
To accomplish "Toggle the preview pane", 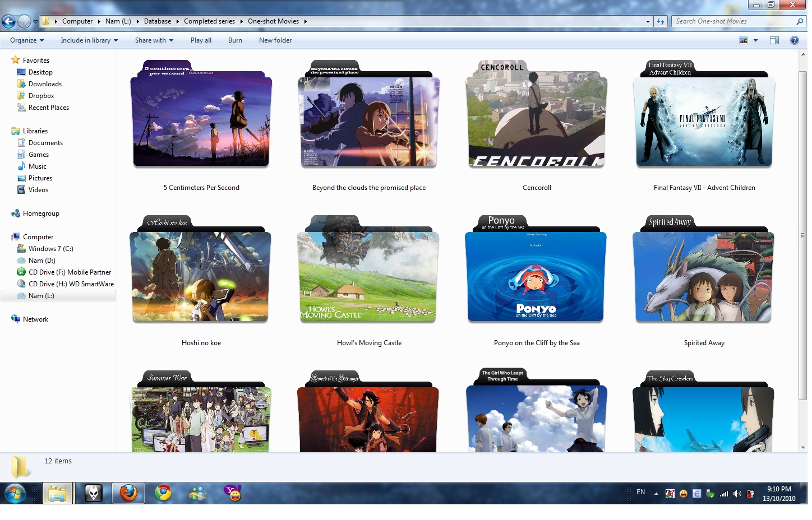I will 774,40.
